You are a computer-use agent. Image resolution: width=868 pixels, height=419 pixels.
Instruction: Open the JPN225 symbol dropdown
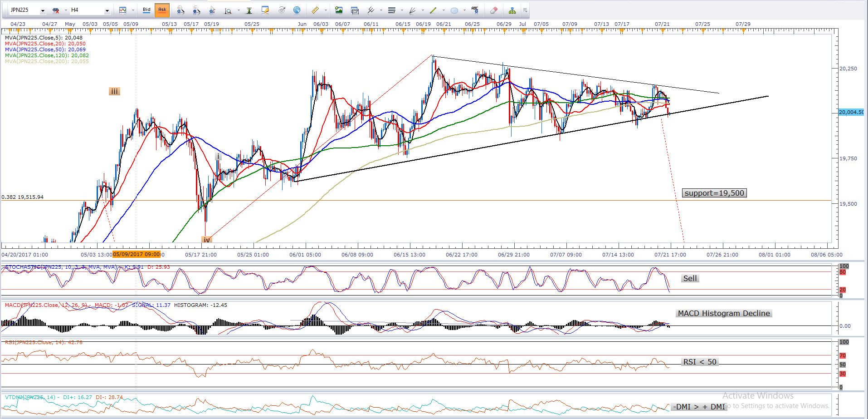pyautogui.click(x=43, y=10)
